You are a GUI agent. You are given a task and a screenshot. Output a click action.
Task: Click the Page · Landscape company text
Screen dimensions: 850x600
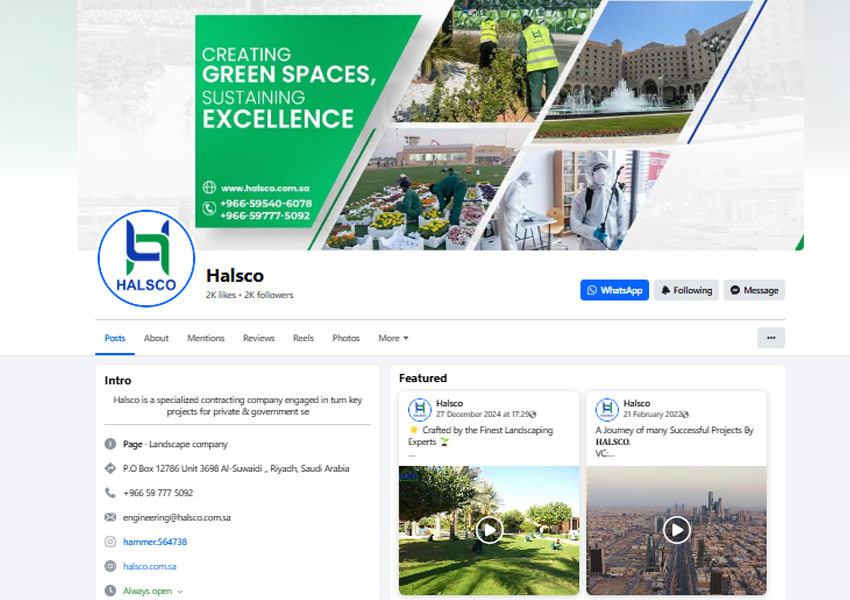pos(175,444)
